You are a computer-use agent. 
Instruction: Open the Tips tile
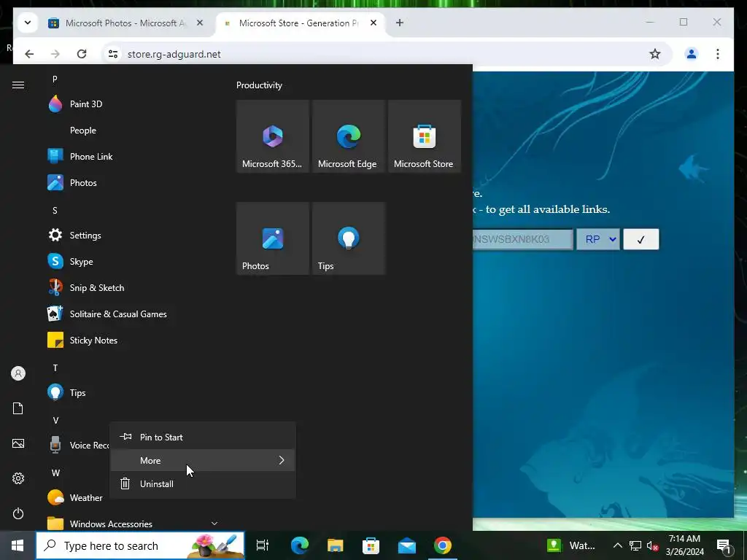point(349,238)
